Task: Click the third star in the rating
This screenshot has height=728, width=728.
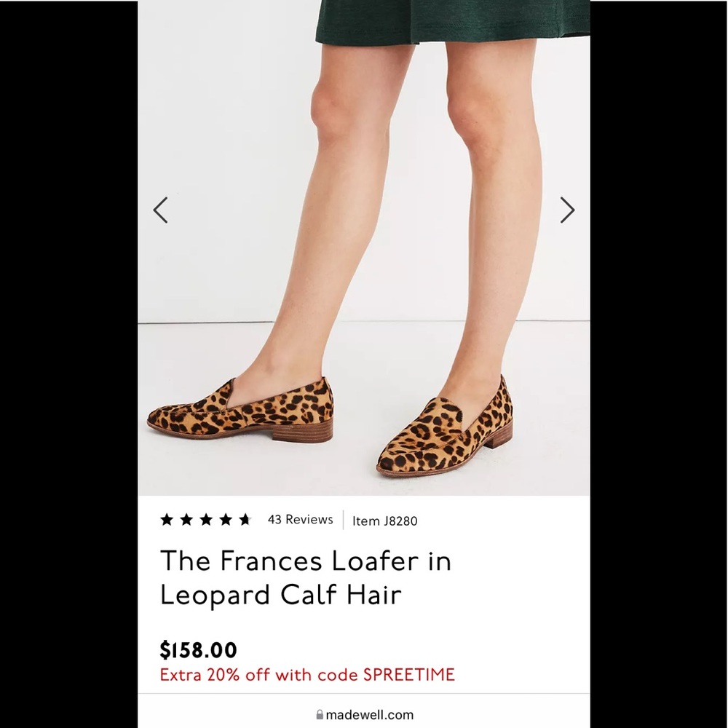Action: pyautogui.click(x=206, y=519)
